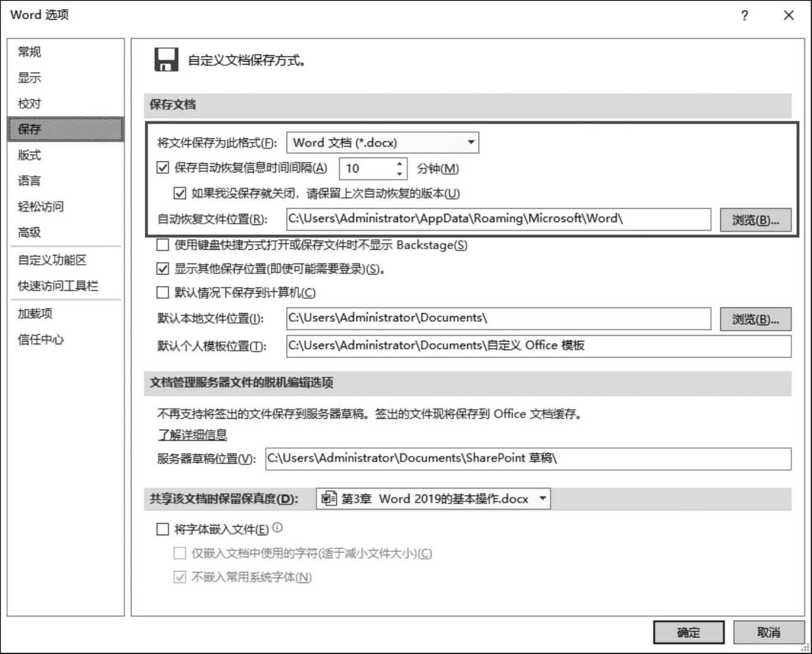Click 浏览 for default local file location
This screenshot has width=812, height=654.
[x=755, y=319]
